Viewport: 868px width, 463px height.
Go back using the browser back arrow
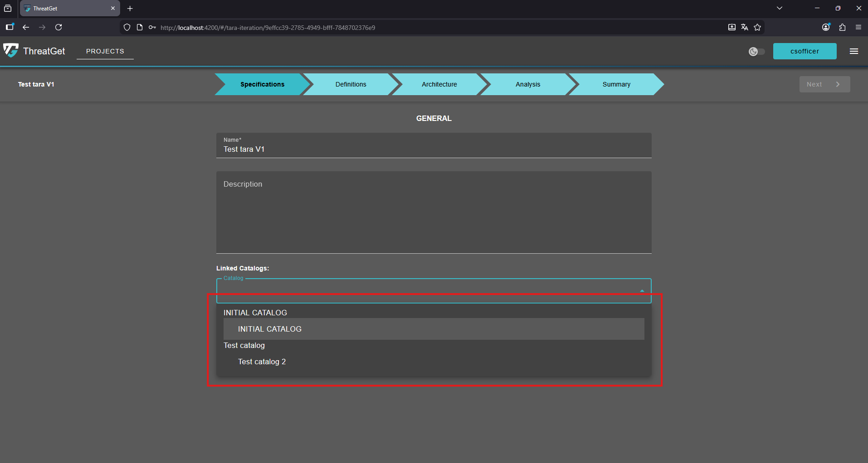(x=26, y=27)
